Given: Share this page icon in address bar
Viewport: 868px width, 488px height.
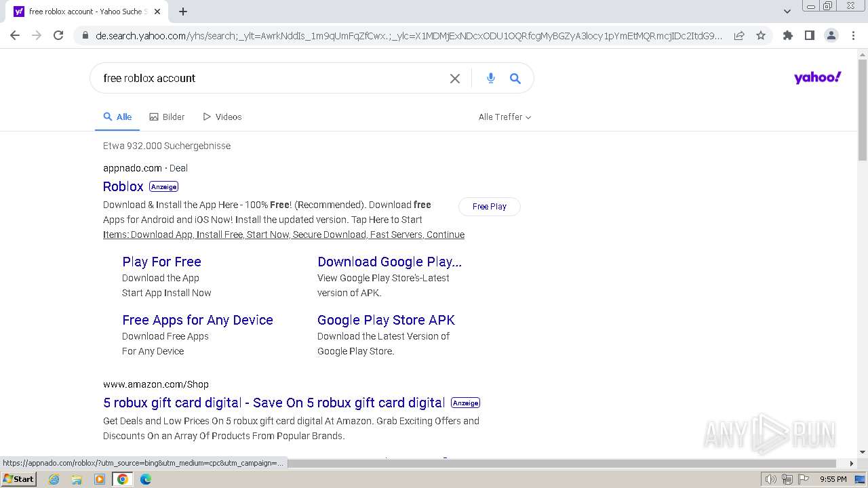Looking at the screenshot, I should tap(739, 36).
